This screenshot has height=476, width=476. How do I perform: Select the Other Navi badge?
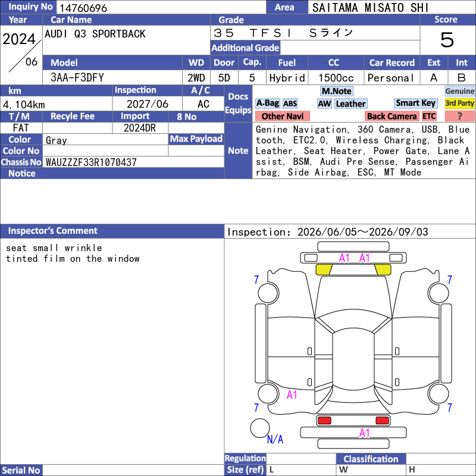[283, 116]
